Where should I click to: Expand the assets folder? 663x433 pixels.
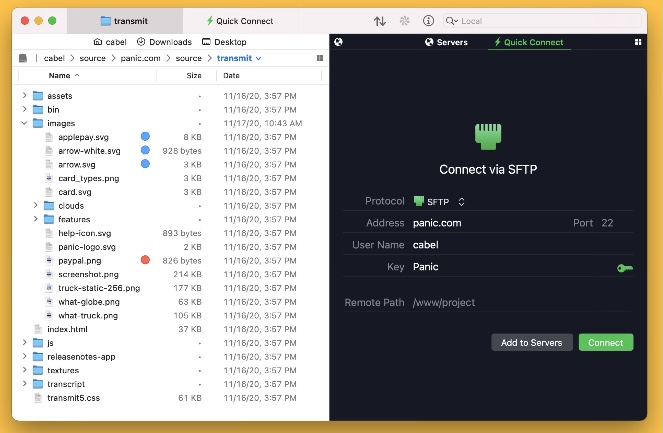pyautogui.click(x=23, y=96)
